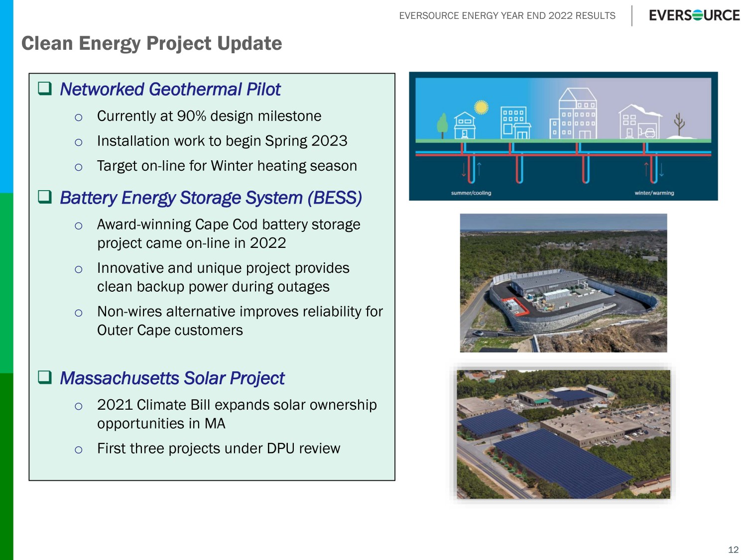Click the yellow sun in the geothermal diagram
Viewport: 747px width, 560px height.
pos(481,107)
